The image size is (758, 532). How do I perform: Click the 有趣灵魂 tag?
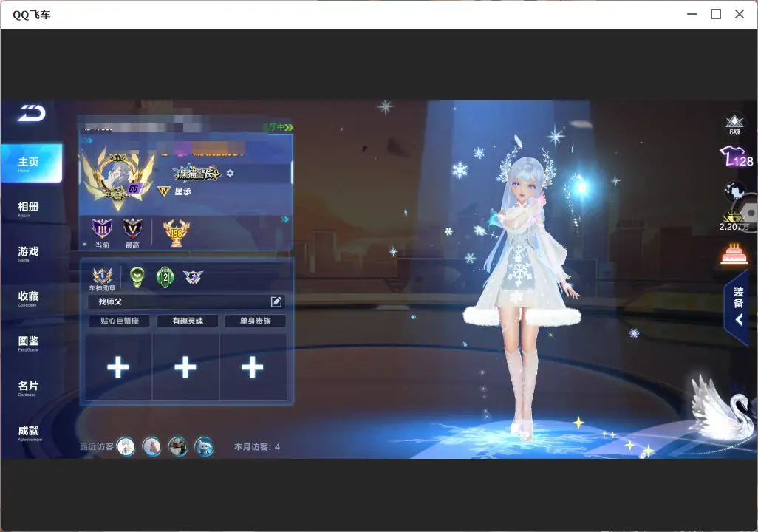coord(188,321)
